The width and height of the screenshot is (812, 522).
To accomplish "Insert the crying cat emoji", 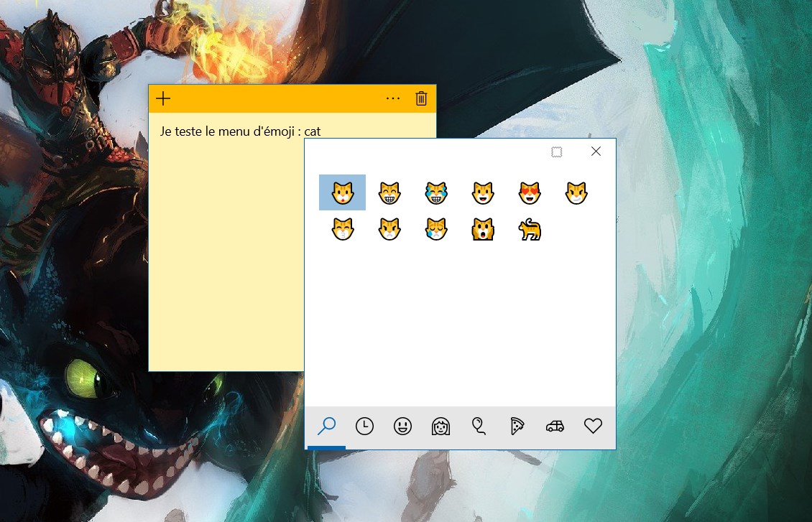I will [x=435, y=229].
